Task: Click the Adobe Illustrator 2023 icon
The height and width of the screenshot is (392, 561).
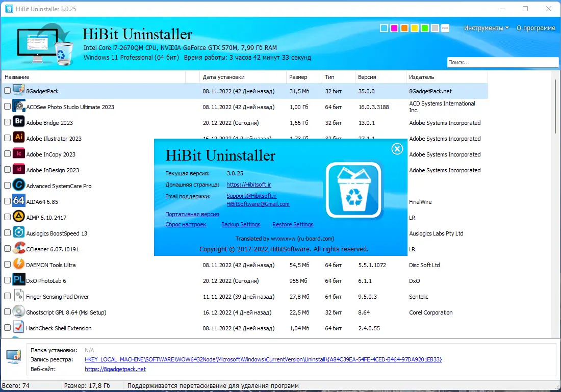Action: tap(19, 138)
